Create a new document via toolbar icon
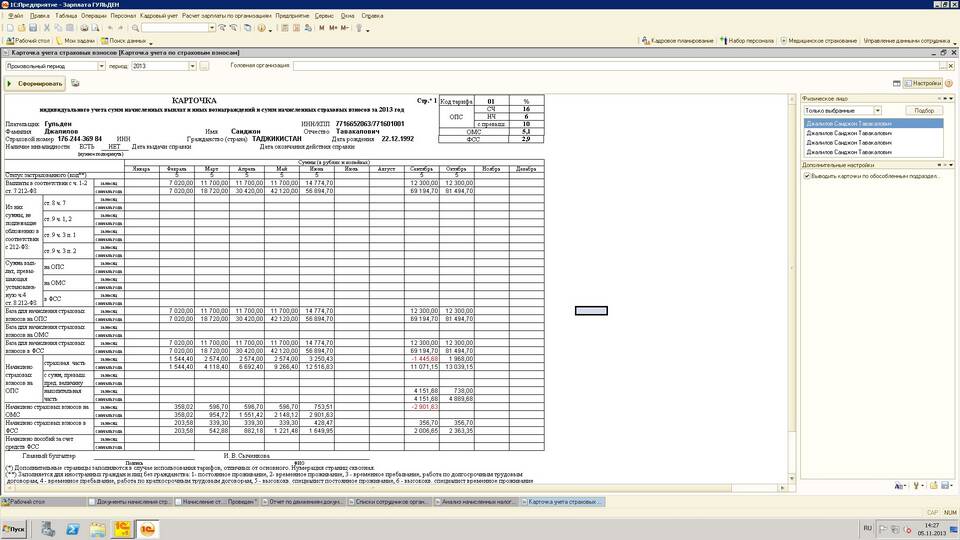Screen dimensions: 960x540 10,28
